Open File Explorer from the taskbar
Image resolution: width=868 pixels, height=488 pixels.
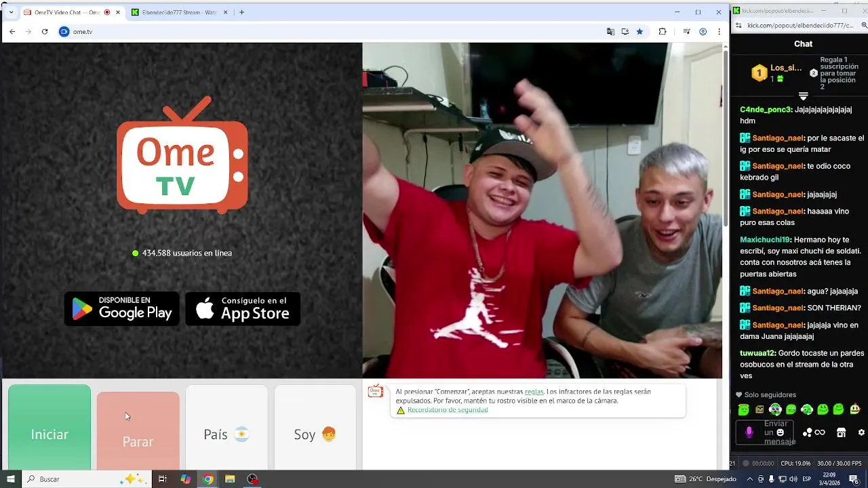(x=230, y=479)
